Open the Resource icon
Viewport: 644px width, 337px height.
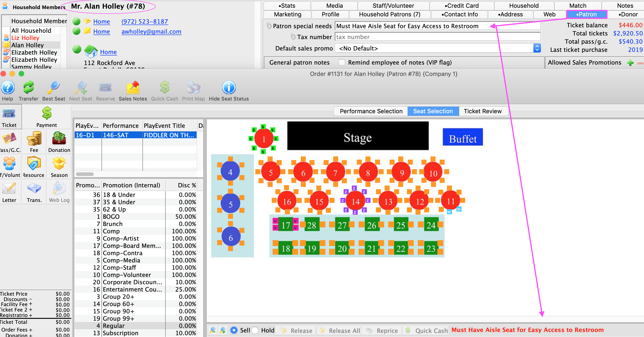click(34, 163)
